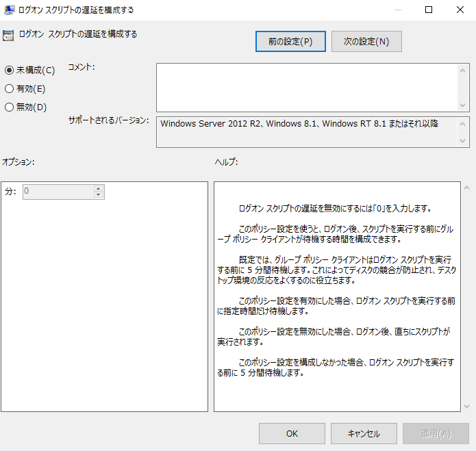Click the supported versions scroll down arrow
The image size is (476, 451).
click(x=462, y=141)
